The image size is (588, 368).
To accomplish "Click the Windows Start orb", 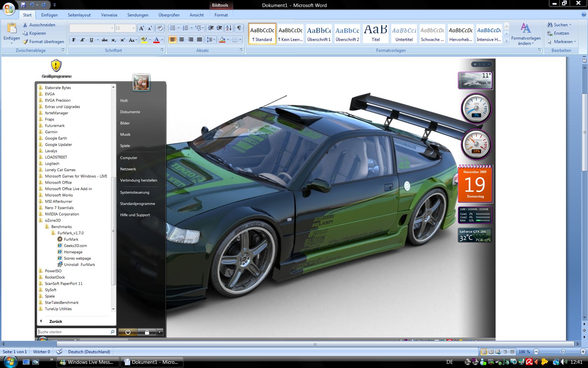I will (x=9, y=361).
